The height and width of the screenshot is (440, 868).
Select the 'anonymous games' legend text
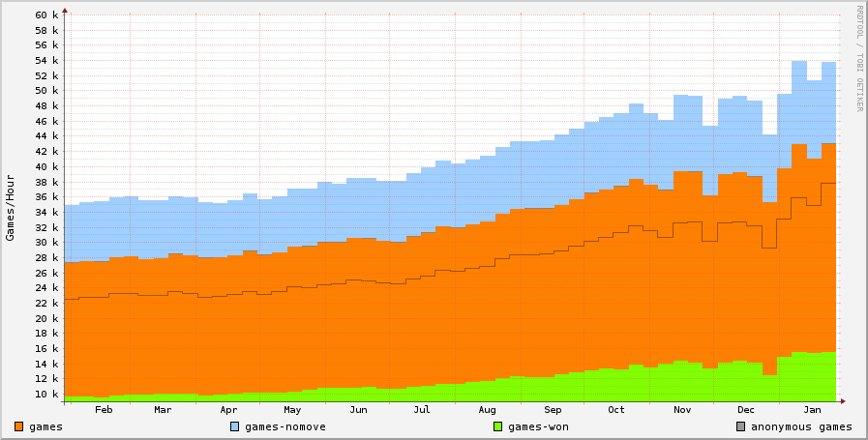pyautogui.click(x=802, y=426)
